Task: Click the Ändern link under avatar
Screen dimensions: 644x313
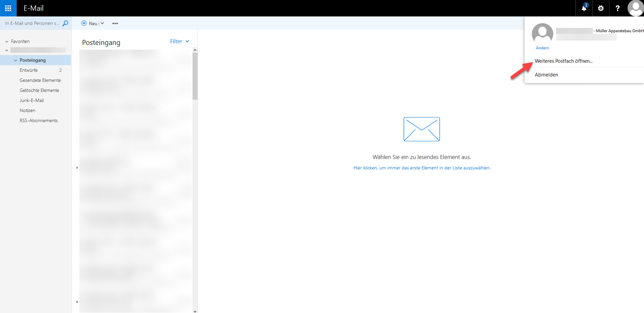Action: point(542,48)
